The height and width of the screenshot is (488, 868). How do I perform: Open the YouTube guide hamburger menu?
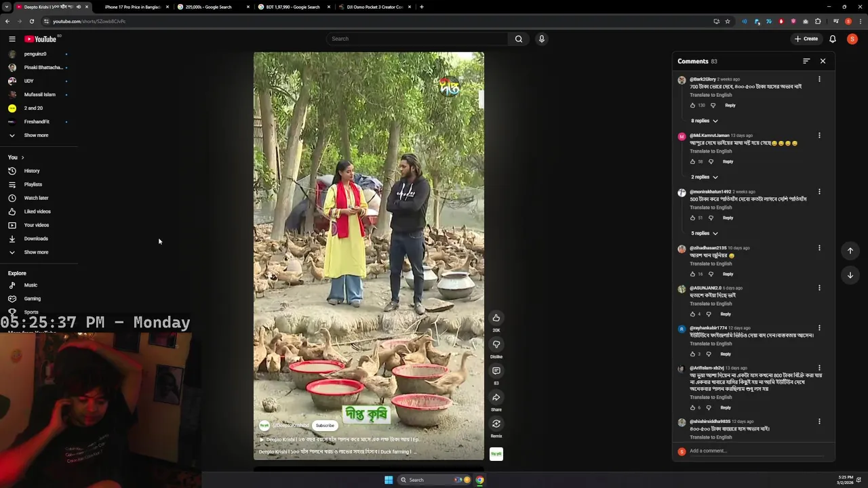[x=12, y=39]
